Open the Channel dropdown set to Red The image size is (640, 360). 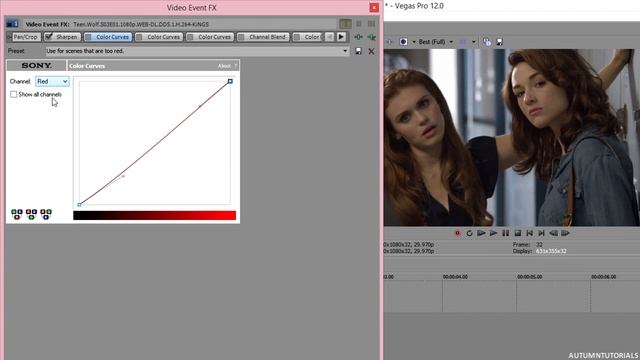coord(52,81)
